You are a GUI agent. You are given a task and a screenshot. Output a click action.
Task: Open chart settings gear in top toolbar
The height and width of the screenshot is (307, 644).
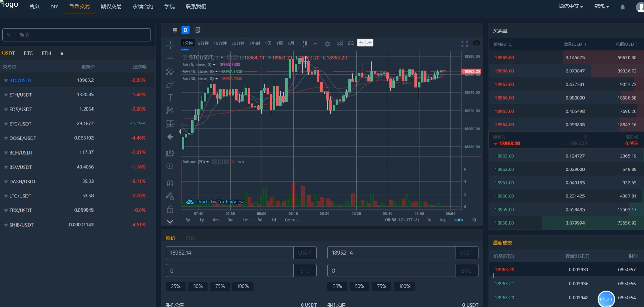pos(327,44)
